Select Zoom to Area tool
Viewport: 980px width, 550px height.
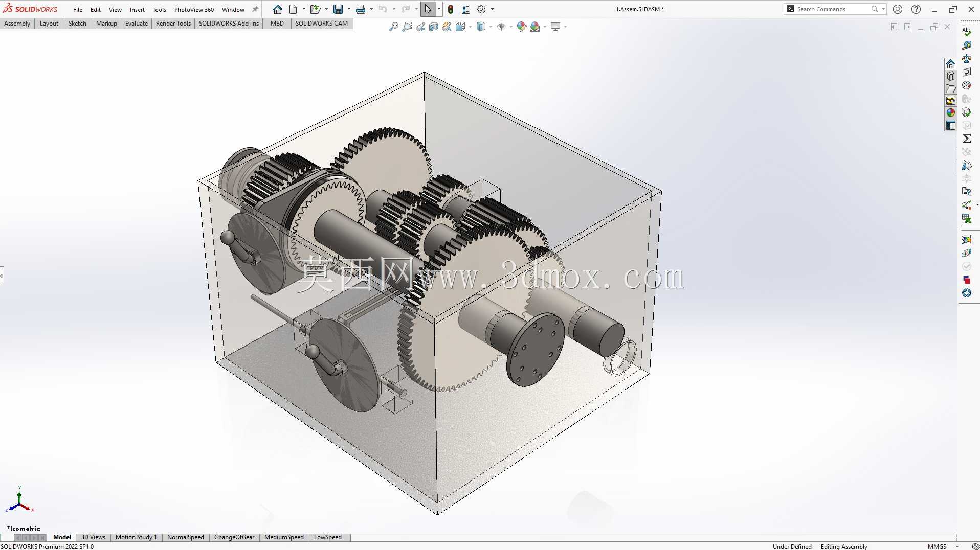407,27
